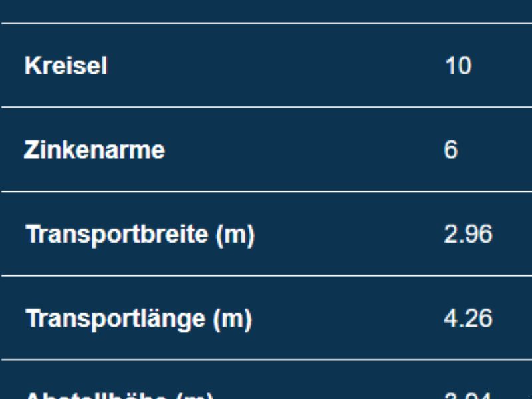Click empty area above the top divider
Screen dimensions: 532x399
point(266,10)
